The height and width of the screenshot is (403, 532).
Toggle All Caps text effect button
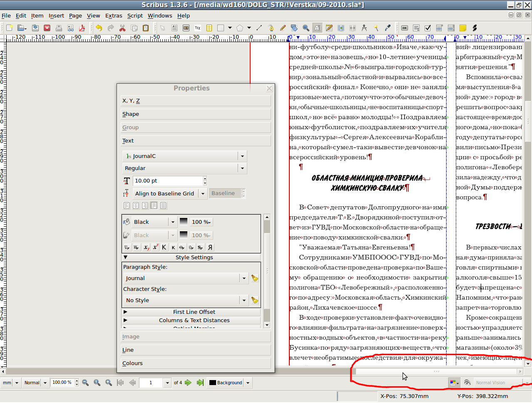(x=164, y=247)
